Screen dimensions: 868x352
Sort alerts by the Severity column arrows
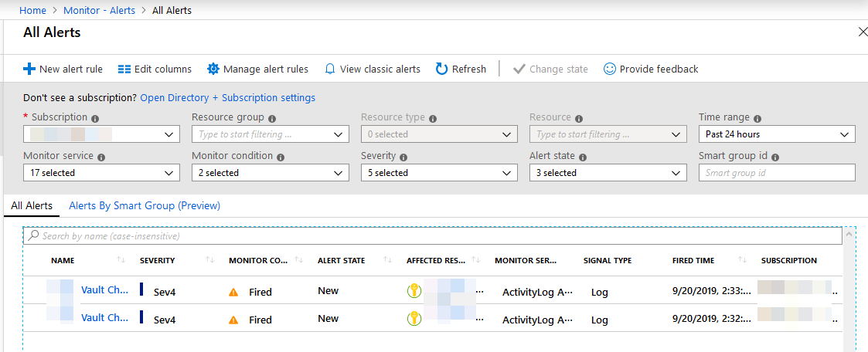[x=211, y=261]
